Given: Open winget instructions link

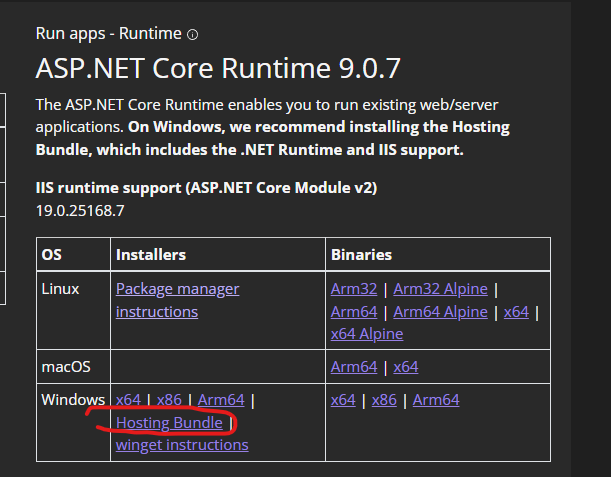Looking at the screenshot, I should (x=182, y=445).
